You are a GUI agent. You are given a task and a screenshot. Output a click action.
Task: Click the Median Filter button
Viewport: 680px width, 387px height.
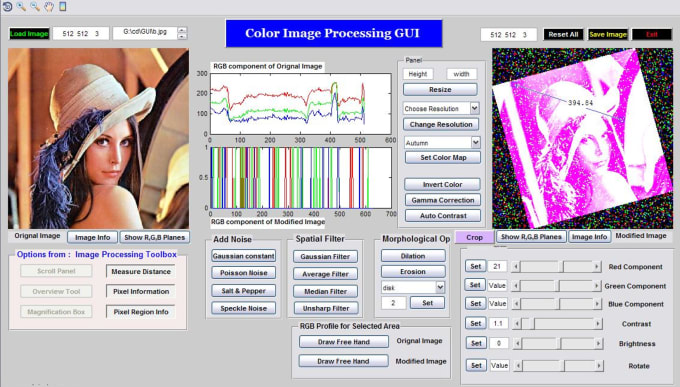pos(325,292)
